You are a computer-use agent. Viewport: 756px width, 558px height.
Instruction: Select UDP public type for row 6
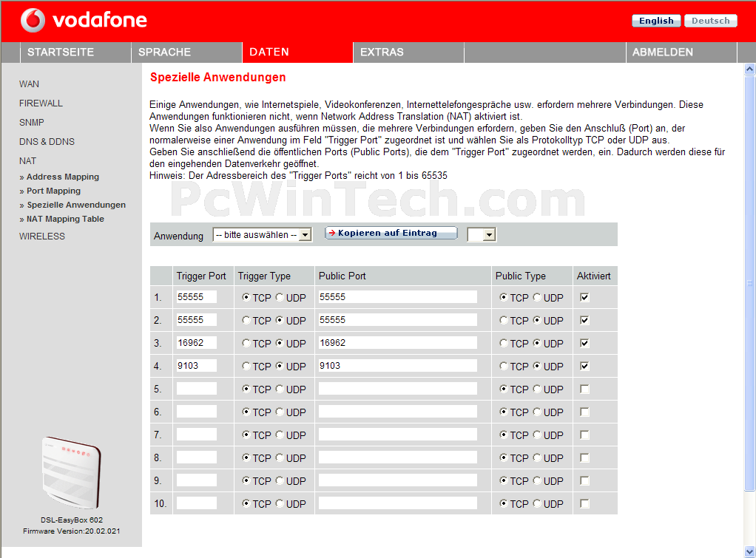point(537,412)
